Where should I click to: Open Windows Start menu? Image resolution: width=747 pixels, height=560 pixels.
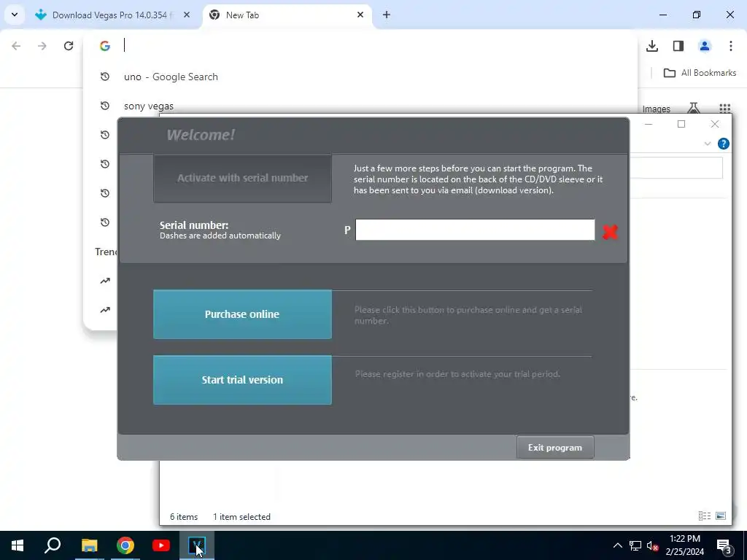click(18, 545)
